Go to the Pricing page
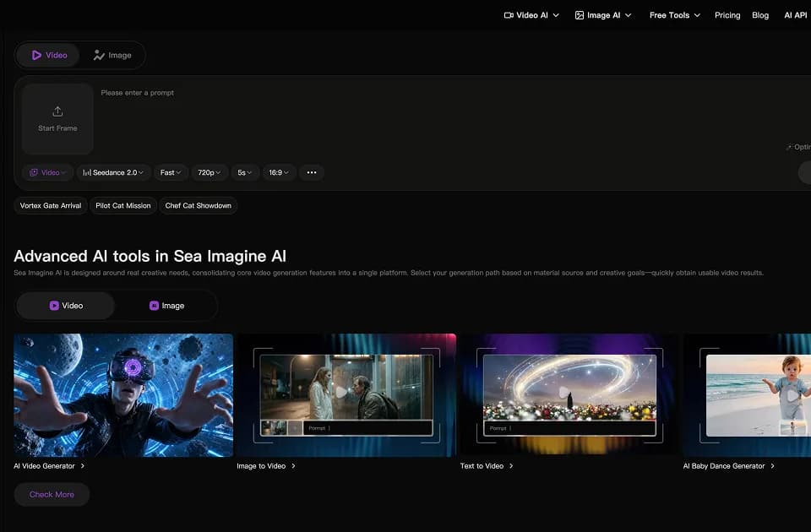Viewport: 811px width, 532px height. pyautogui.click(x=727, y=15)
